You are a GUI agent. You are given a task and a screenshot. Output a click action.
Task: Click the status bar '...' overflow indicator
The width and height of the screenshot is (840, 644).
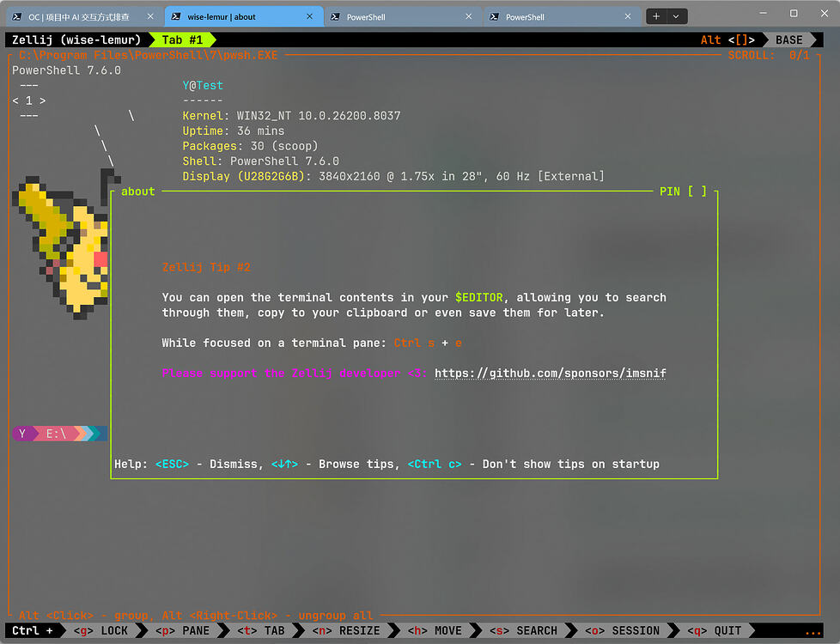tap(813, 632)
